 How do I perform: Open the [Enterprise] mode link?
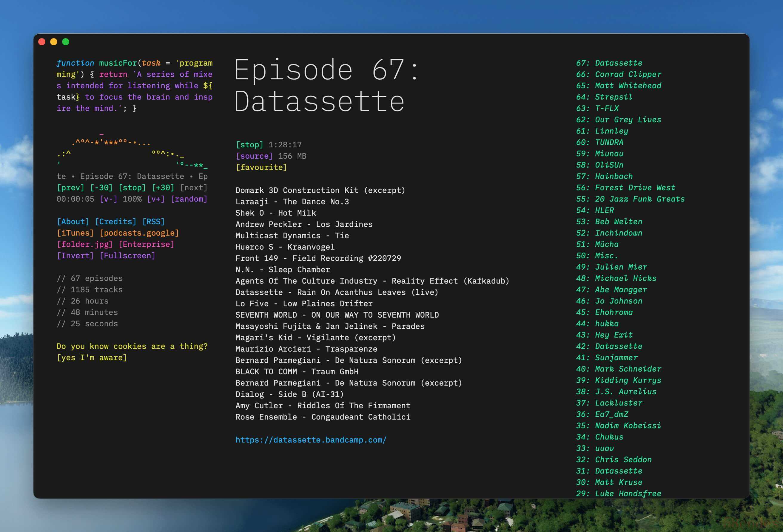[x=146, y=244]
